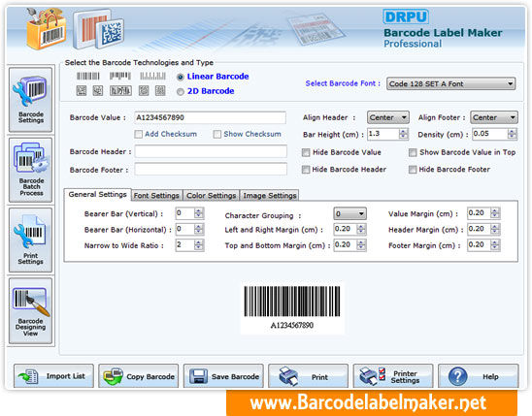Open Barcode Designing View in the sidebar
This screenshot has width=532, height=416.
[30, 310]
